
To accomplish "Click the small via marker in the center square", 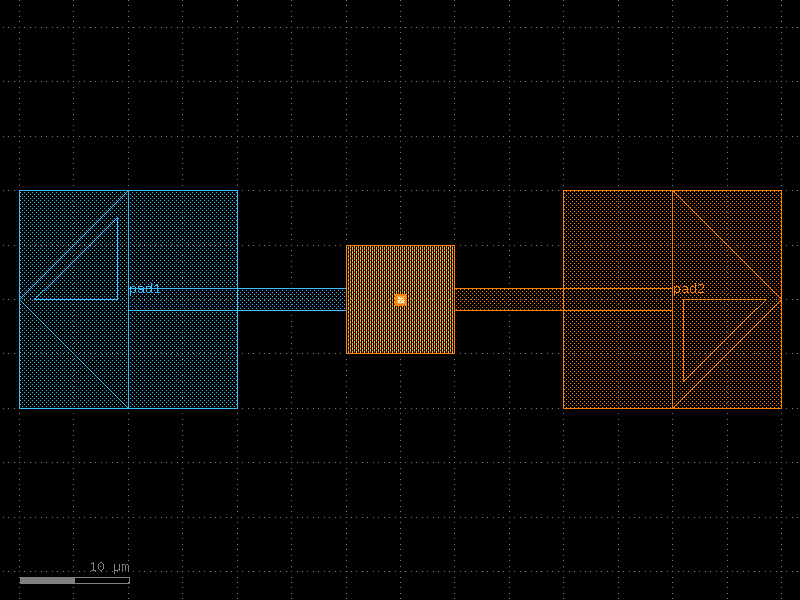I will (400, 300).
